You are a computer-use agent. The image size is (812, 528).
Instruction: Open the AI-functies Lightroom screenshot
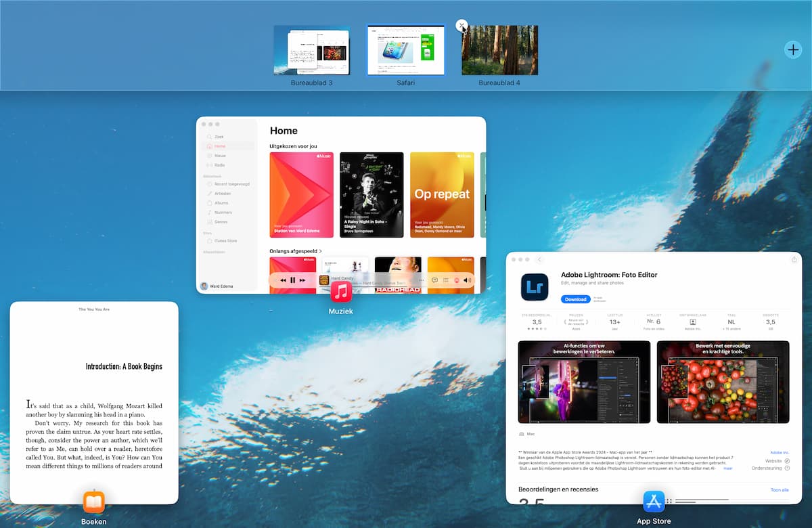pyautogui.click(x=584, y=382)
